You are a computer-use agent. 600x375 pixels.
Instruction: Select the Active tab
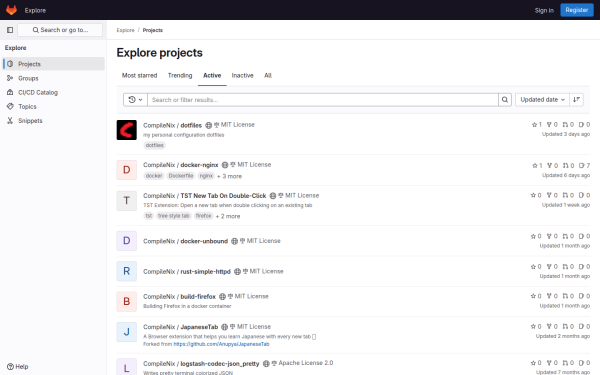(x=212, y=75)
